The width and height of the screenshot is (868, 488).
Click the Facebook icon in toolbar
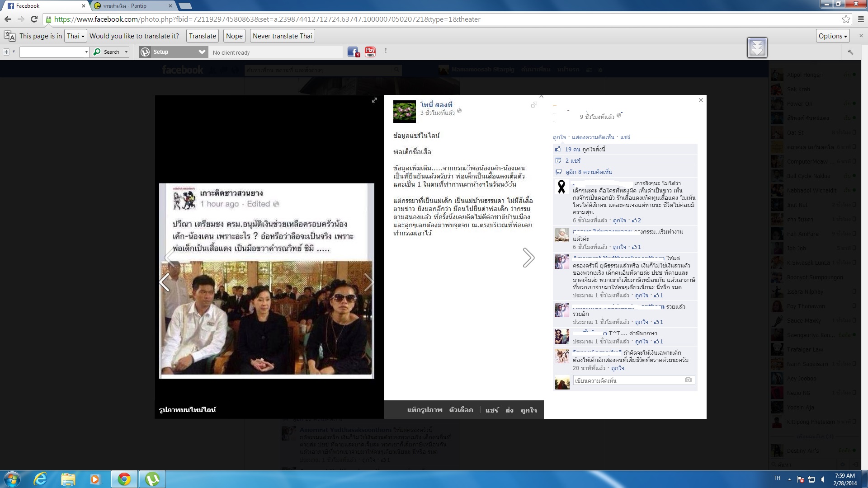tap(353, 52)
